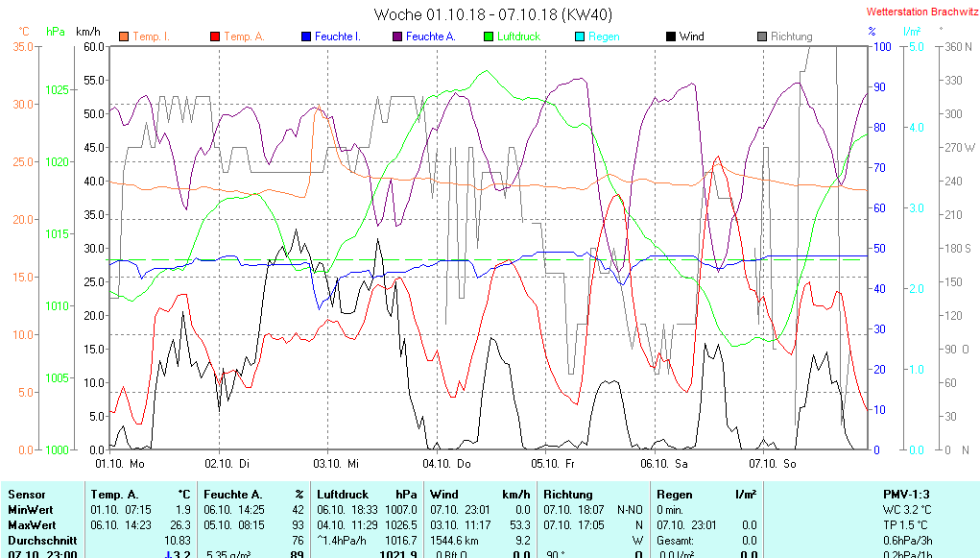Select the 03.10. Mi date marker
980x558 pixels.
[x=338, y=463]
